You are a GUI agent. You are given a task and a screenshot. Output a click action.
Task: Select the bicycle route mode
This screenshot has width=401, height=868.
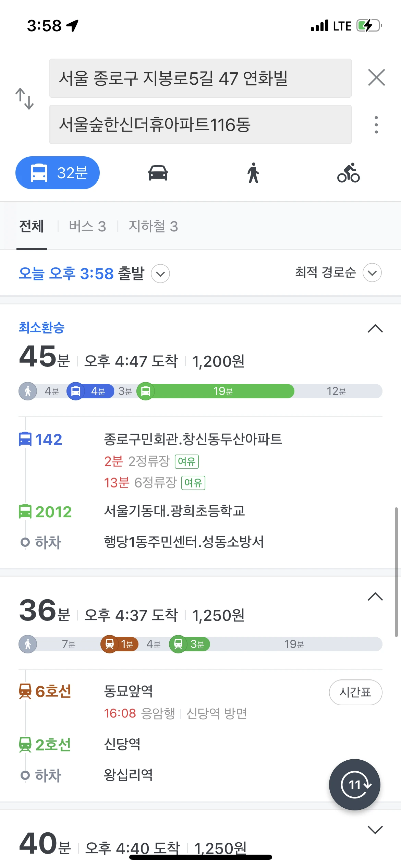point(349,173)
